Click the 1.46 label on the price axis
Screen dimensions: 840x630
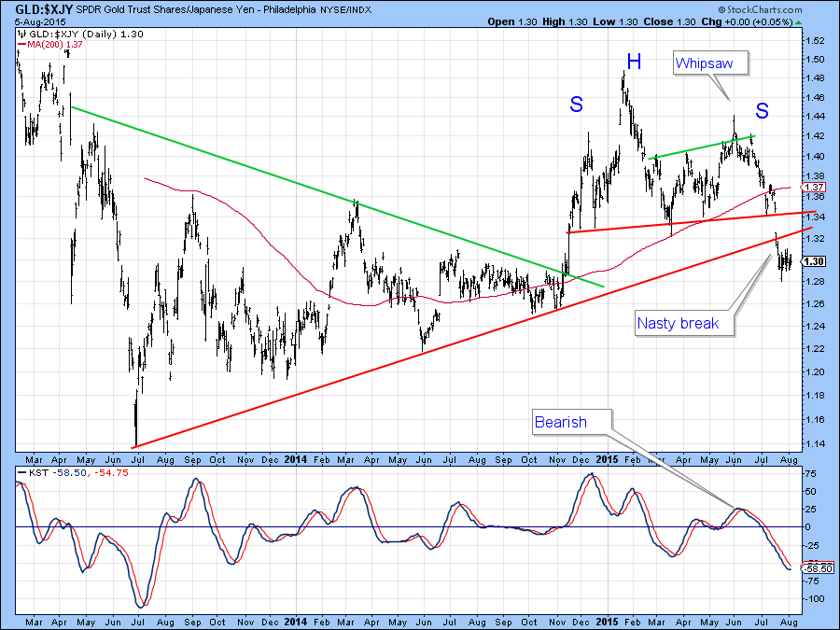point(815,97)
